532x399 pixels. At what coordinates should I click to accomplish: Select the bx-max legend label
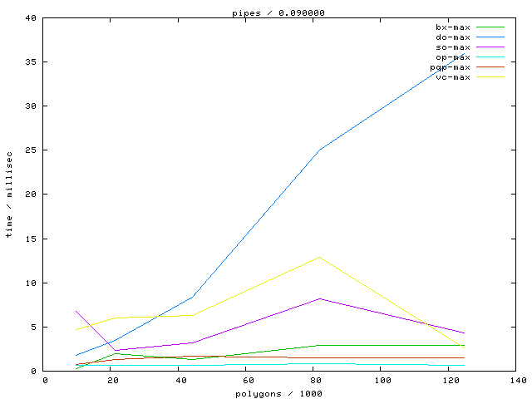click(453, 27)
